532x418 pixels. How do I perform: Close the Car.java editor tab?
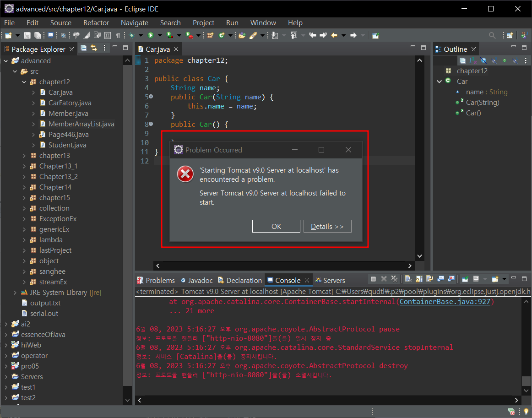(x=176, y=49)
